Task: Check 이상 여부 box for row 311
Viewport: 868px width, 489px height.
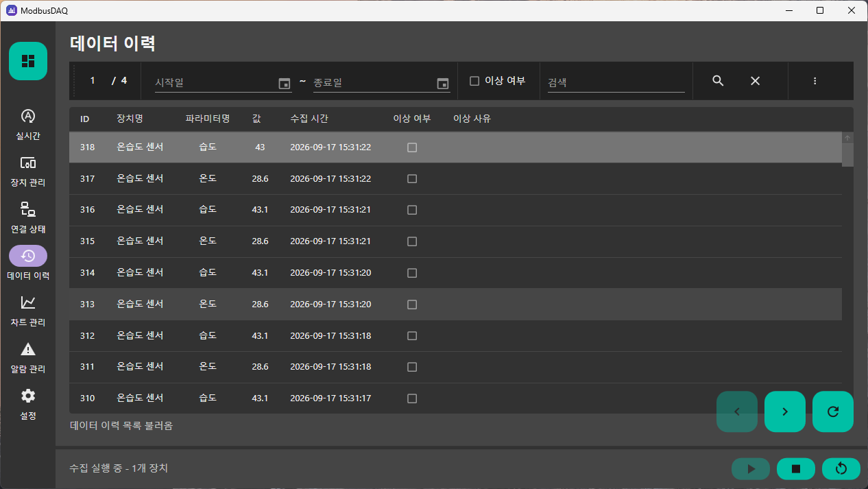Action: 412,367
